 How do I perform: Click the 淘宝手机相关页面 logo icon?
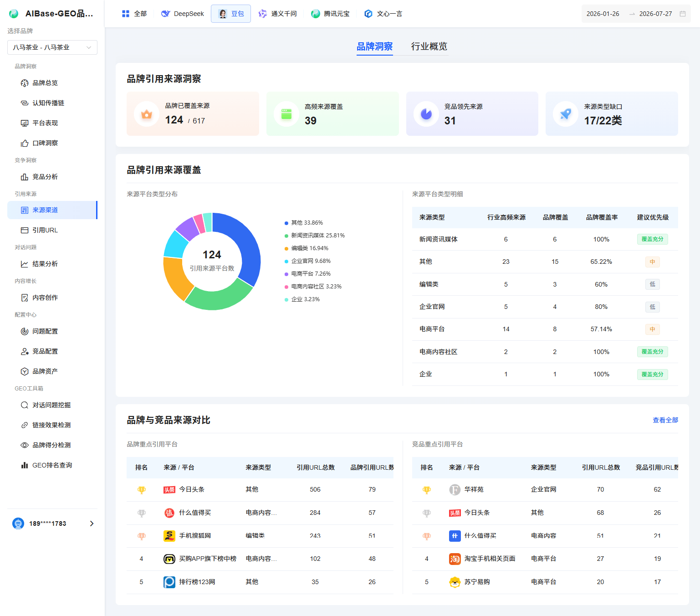pos(455,559)
